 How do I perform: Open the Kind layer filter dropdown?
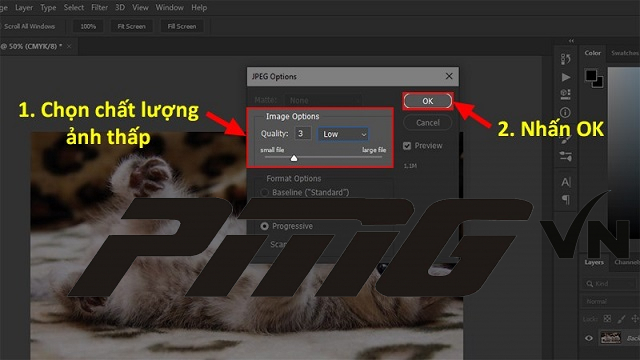click(610, 283)
